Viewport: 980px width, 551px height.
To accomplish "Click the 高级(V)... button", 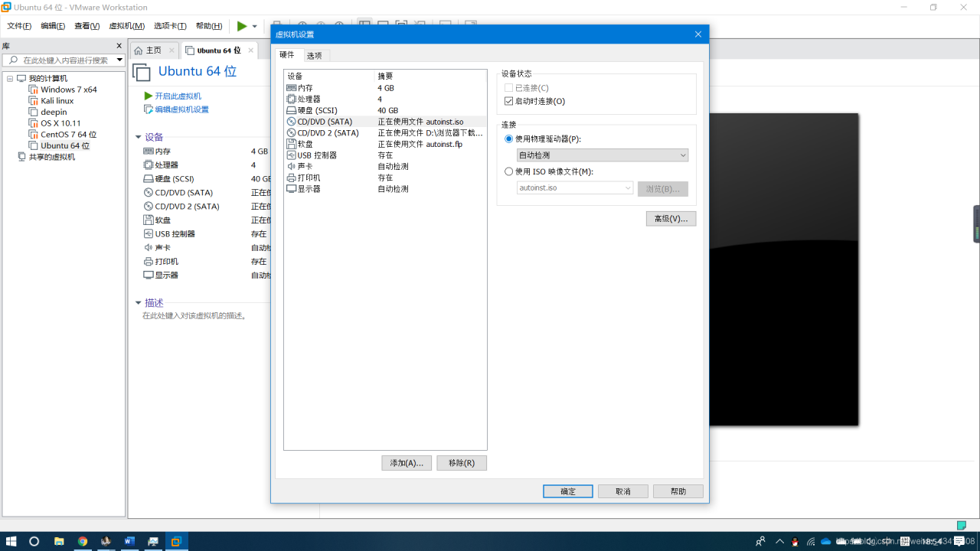I will (671, 219).
